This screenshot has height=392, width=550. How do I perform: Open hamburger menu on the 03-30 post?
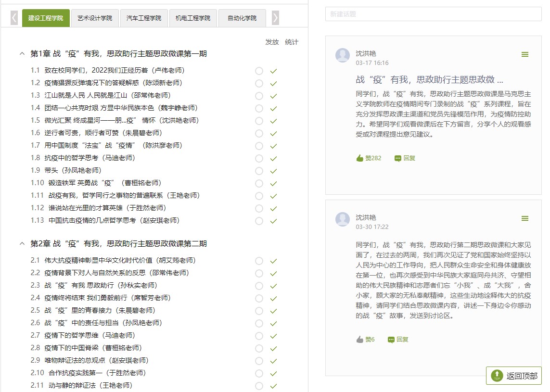pyautogui.click(x=525, y=219)
